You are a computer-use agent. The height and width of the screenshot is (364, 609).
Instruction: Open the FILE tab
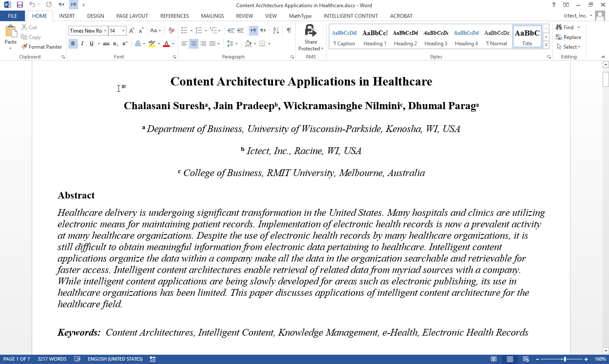click(x=13, y=16)
